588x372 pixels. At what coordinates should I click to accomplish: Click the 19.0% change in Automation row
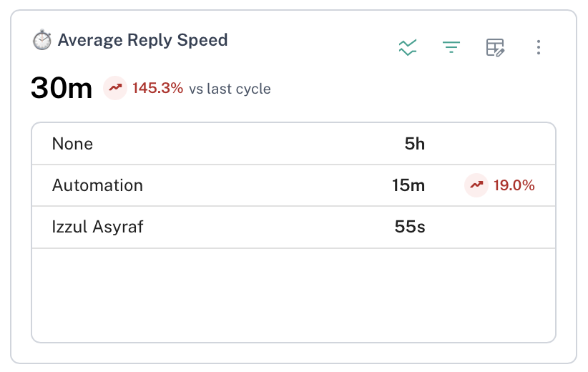tap(514, 185)
